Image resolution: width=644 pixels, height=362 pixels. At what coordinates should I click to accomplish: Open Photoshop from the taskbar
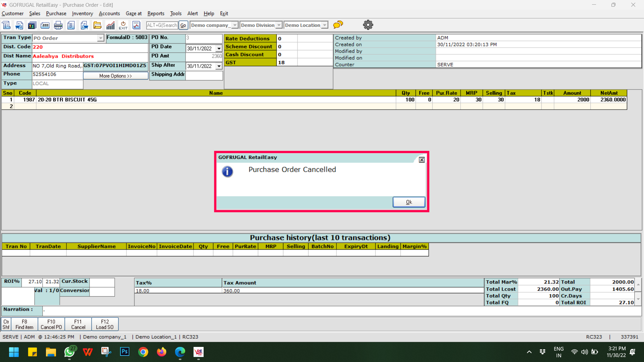click(x=124, y=352)
